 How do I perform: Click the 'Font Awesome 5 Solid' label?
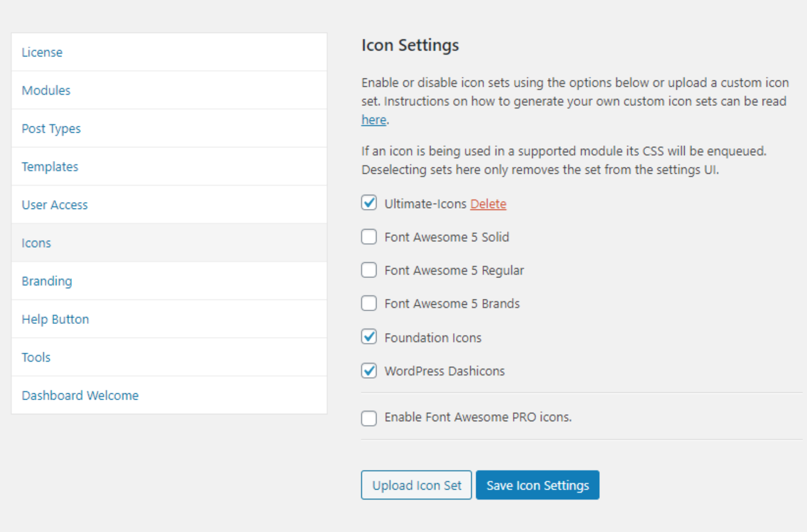[x=447, y=237]
